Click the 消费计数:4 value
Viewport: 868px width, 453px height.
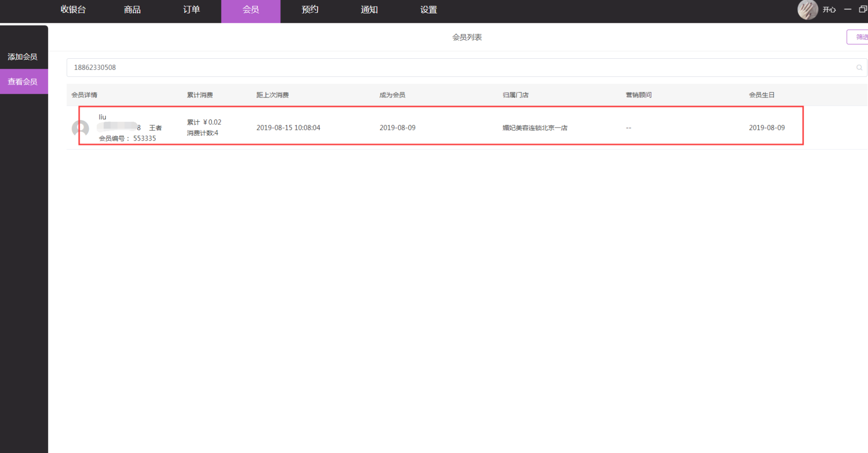202,133
